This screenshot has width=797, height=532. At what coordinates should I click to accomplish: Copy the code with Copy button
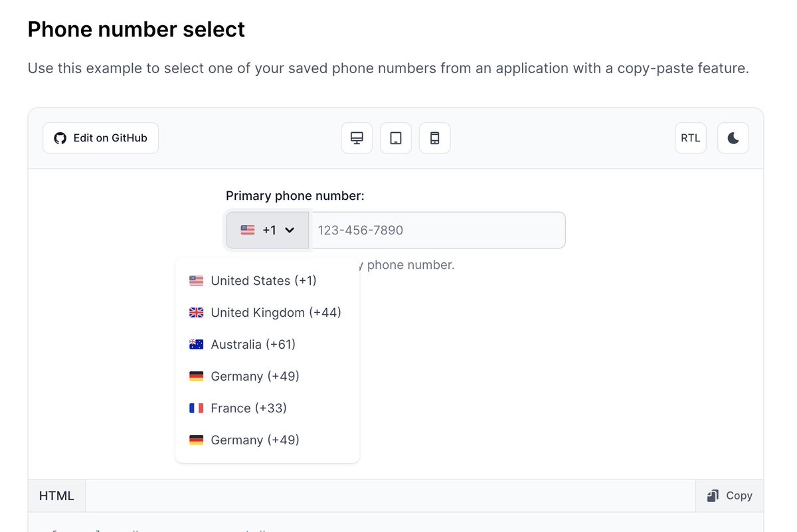(x=729, y=495)
